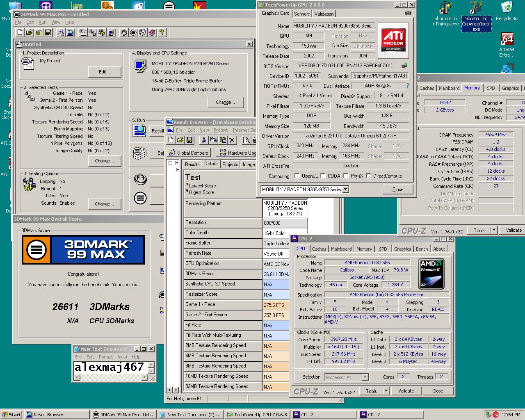This screenshot has width=525, height=420.
Task: Click the ATI Radeon logo in GPU-Z
Action: [x=393, y=39]
